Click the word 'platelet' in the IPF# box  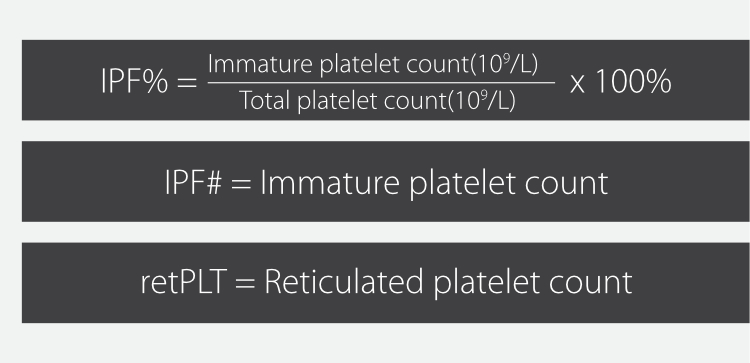(462, 184)
